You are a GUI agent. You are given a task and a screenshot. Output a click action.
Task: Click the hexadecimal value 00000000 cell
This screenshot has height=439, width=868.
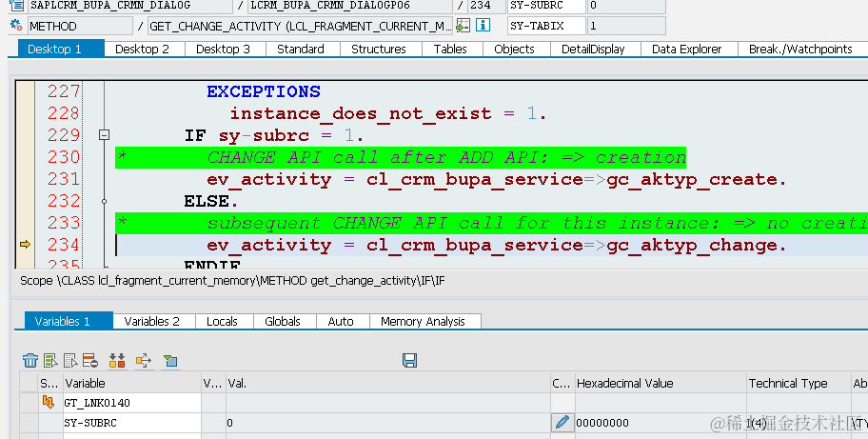pos(661,423)
